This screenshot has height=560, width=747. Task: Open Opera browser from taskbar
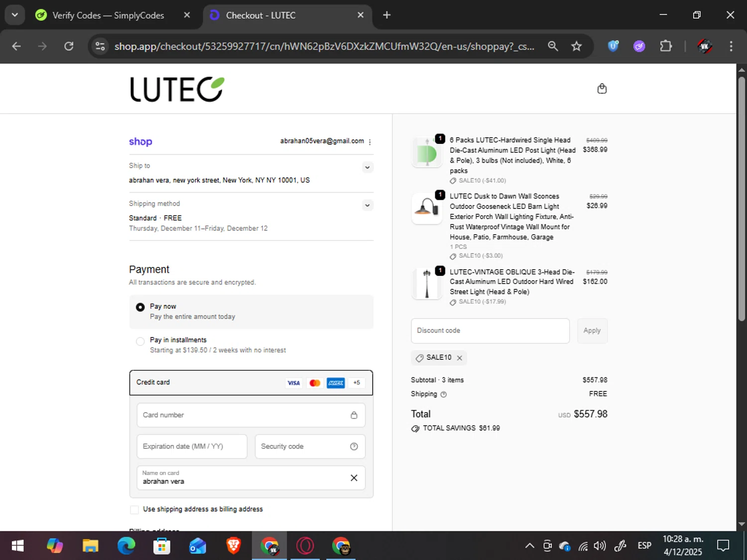[305, 546]
